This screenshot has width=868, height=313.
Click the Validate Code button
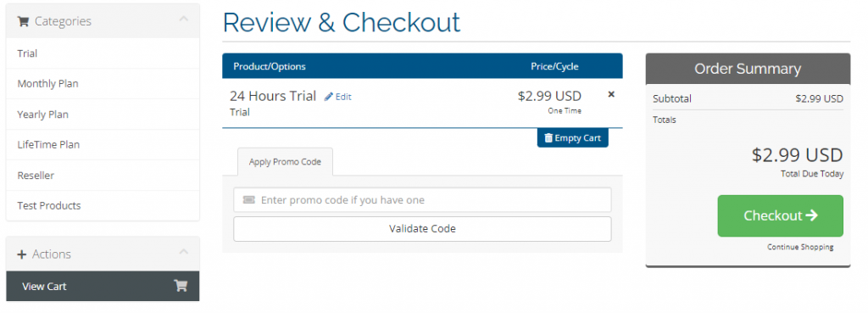click(422, 229)
